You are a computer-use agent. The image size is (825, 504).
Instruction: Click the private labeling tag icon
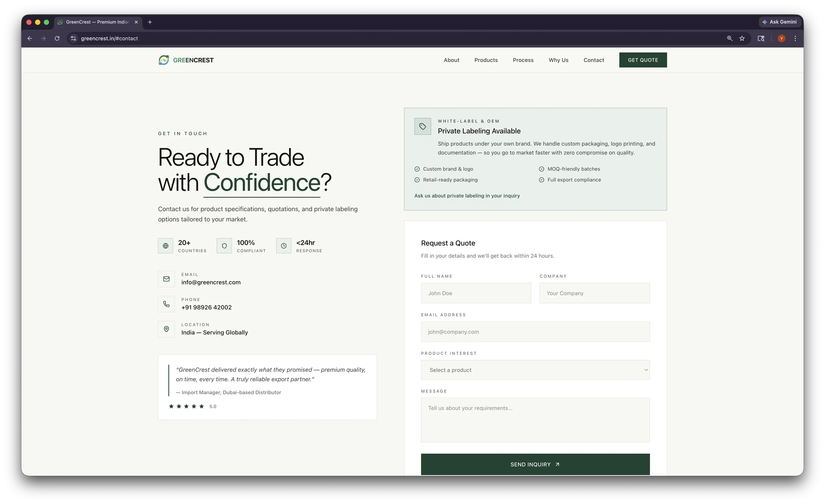(423, 126)
